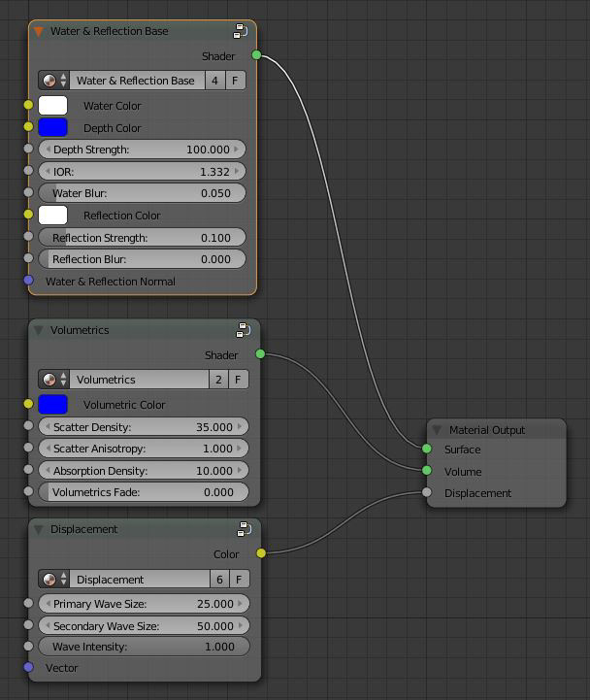Collapse the Displacement node
The width and height of the screenshot is (590, 700).
point(39,529)
